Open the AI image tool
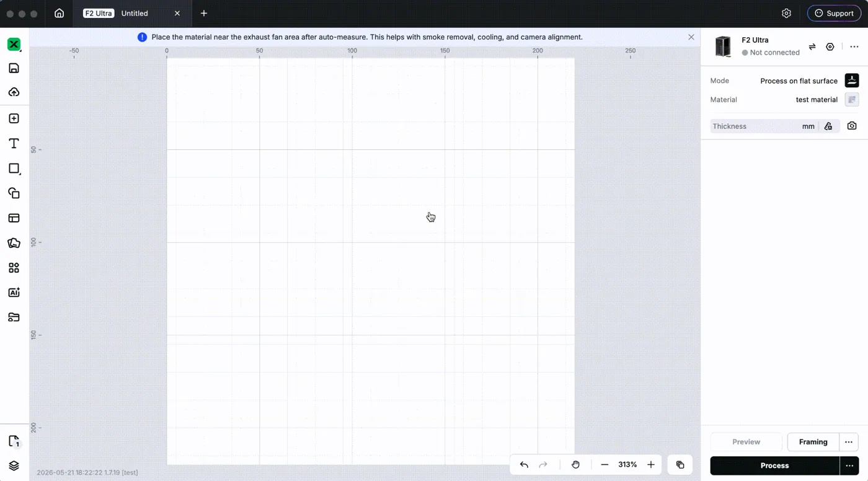Image resolution: width=868 pixels, height=481 pixels. pyautogui.click(x=14, y=293)
